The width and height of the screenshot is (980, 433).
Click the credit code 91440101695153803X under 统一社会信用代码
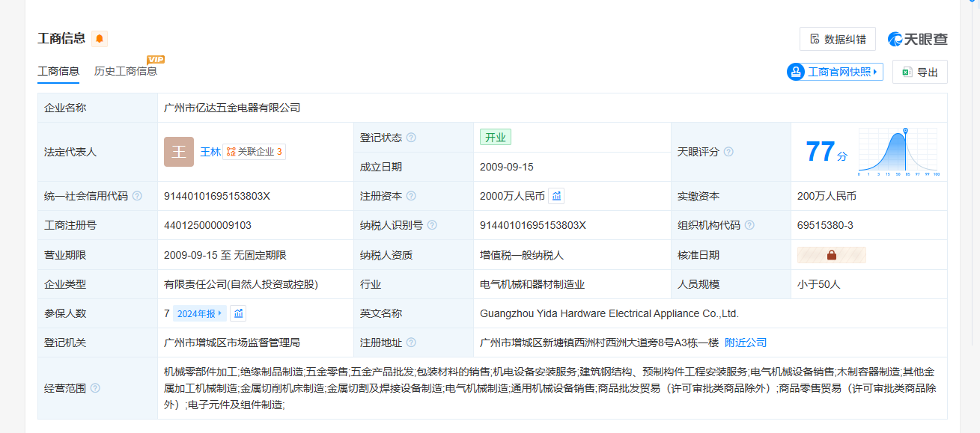point(217,196)
